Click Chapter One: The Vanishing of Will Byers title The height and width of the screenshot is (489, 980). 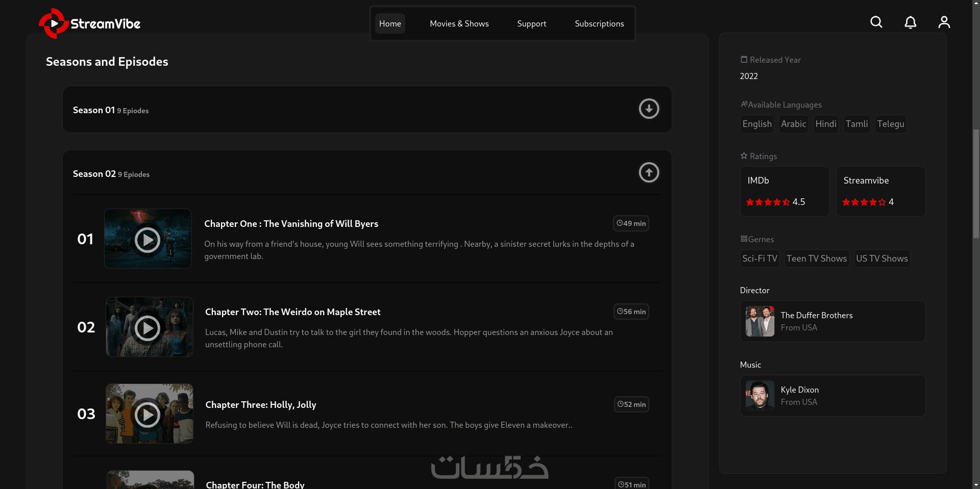pos(291,223)
